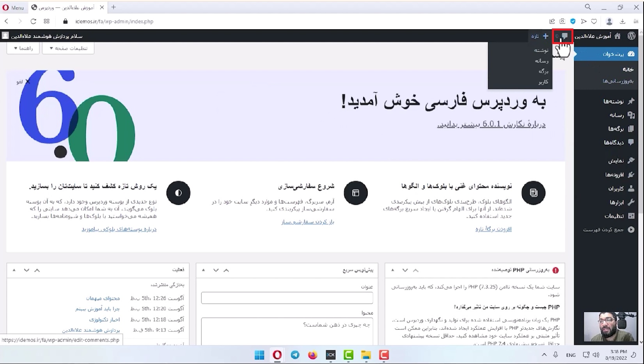This screenshot has width=644, height=364.
Task: Choose 'رسانه' from the new-content dropdown
Action: coord(541,61)
